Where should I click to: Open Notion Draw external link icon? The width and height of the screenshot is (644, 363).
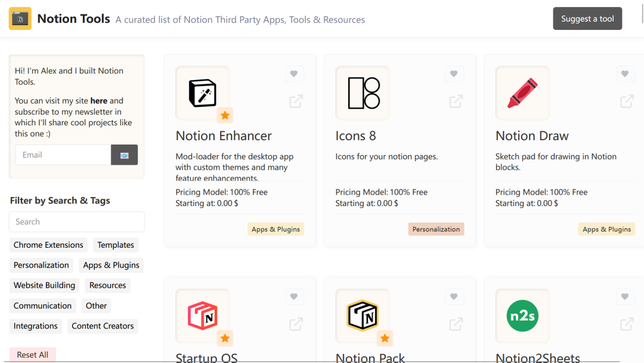[627, 101]
